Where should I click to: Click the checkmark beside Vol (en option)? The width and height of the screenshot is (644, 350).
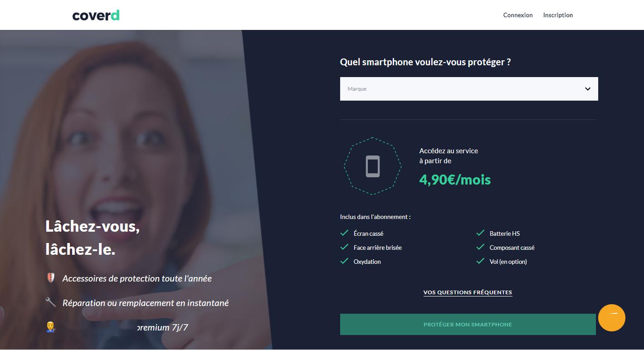pos(480,261)
